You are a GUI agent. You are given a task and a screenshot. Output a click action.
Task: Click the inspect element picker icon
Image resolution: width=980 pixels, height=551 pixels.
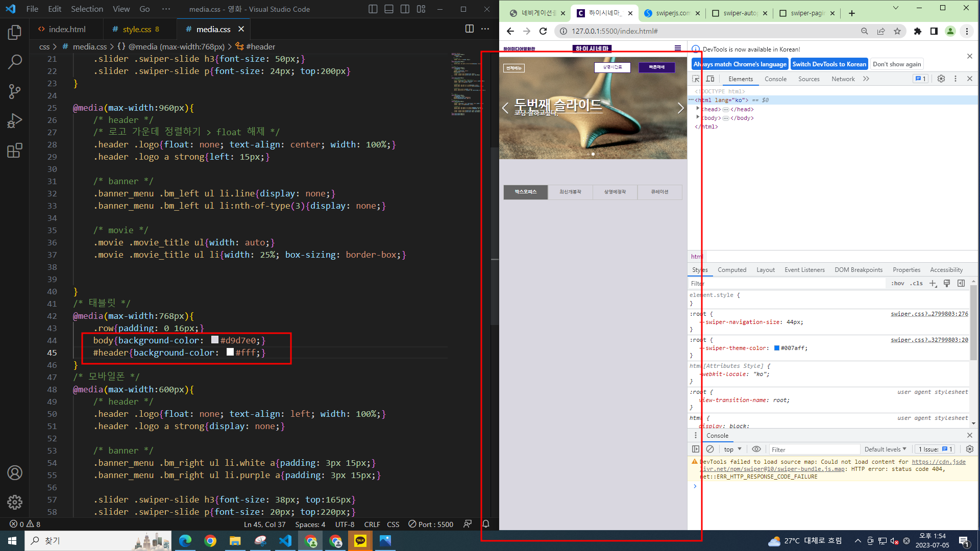click(x=696, y=79)
